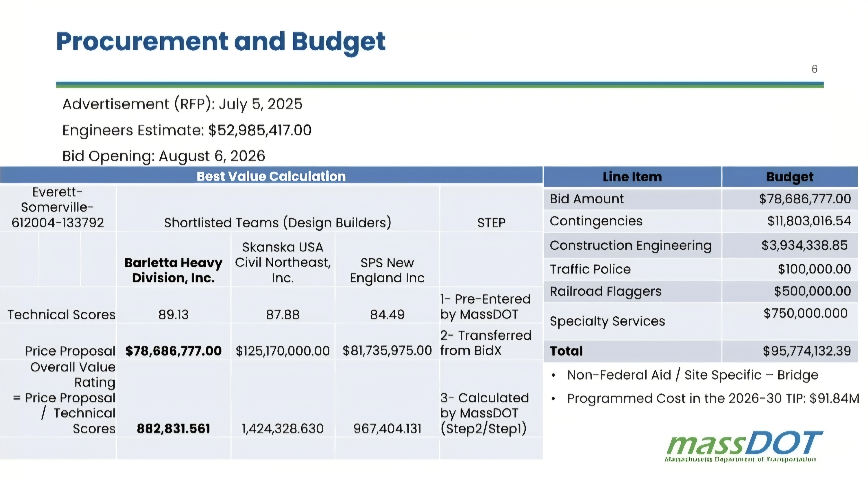The height and width of the screenshot is (480, 868).
Task: Select the 'Non-Federal Aid / Site Specific – Bridge' bullet
Action: click(x=692, y=375)
